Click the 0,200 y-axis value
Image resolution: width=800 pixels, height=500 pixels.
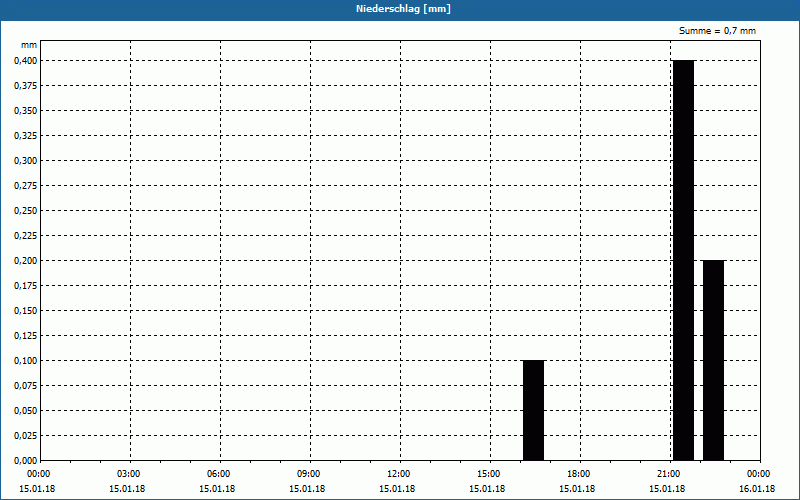(26, 261)
